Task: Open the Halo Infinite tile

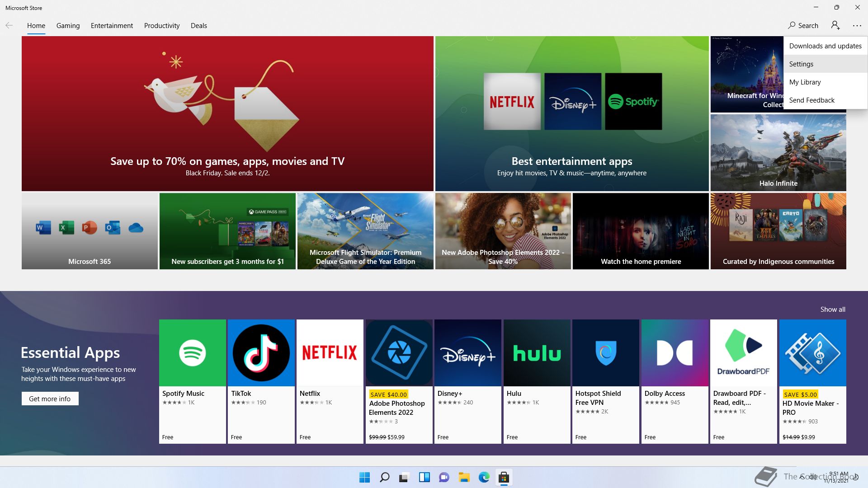Action: (778, 153)
